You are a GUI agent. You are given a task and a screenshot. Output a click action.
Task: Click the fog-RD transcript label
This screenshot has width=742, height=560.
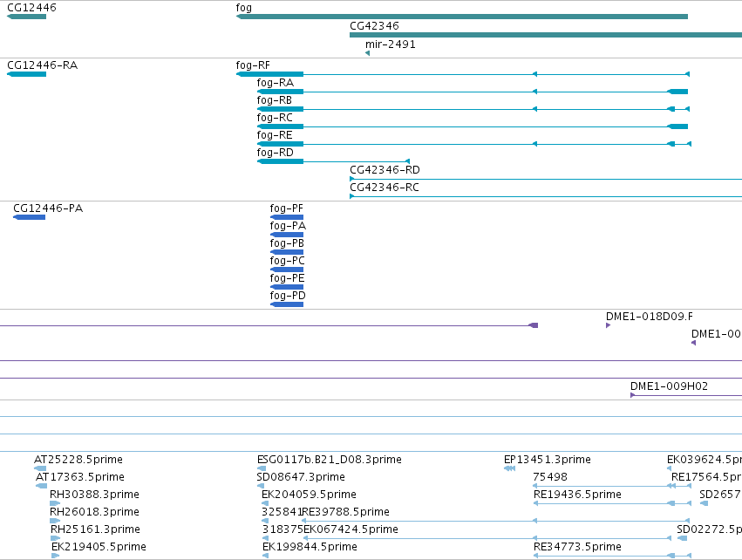pyautogui.click(x=276, y=153)
